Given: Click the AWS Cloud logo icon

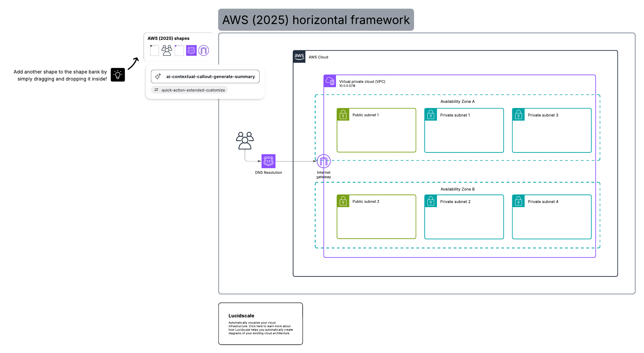Looking at the screenshot, I should click(x=299, y=57).
